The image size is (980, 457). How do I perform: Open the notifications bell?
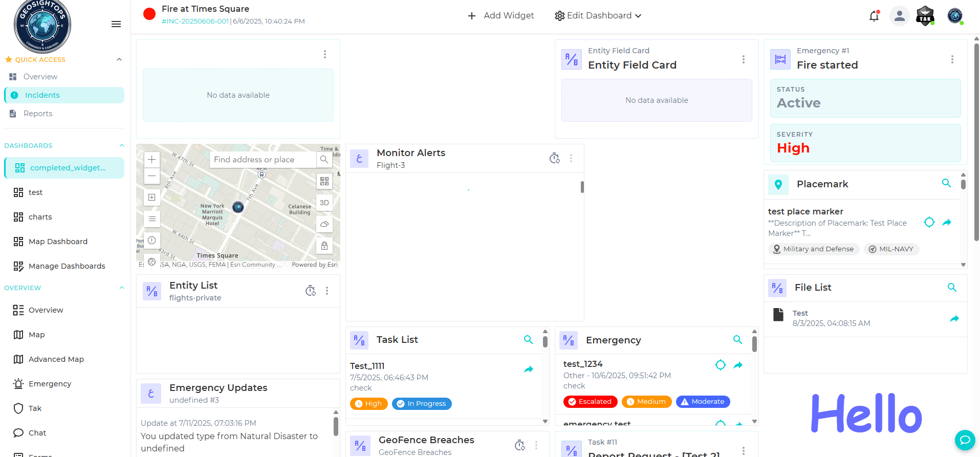point(874,16)
